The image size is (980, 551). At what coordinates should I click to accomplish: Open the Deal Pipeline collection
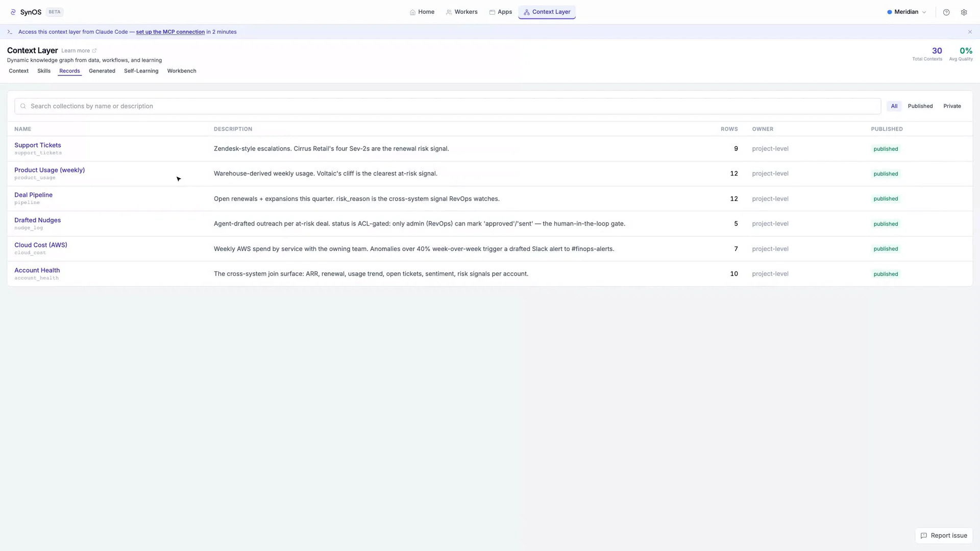[x=33, y=195]
